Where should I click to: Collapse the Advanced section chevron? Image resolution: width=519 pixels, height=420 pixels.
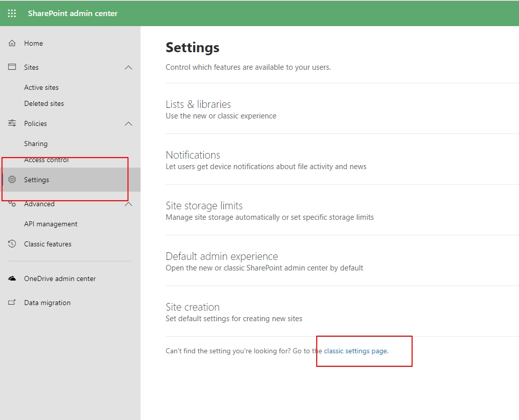(128, 204)
